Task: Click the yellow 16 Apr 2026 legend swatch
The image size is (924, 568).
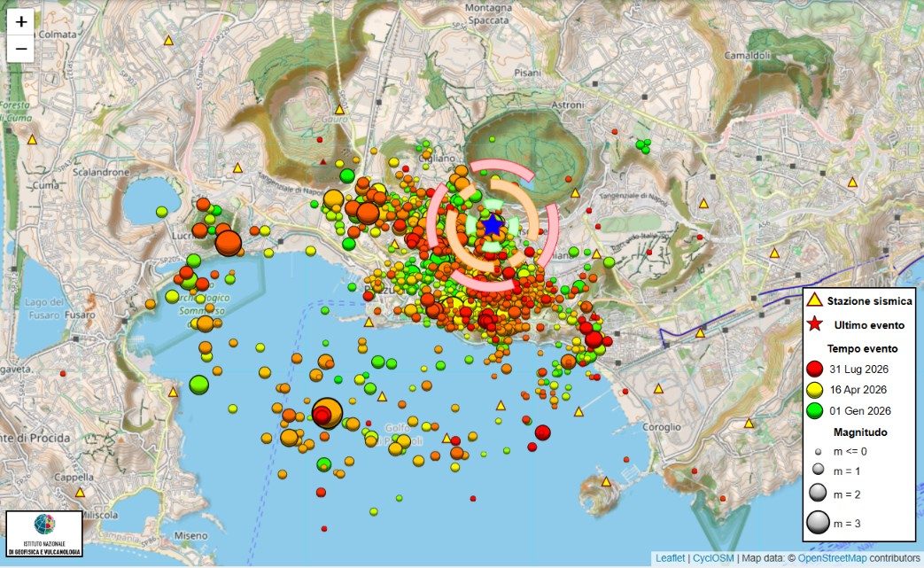Action: tap(814, 390)
